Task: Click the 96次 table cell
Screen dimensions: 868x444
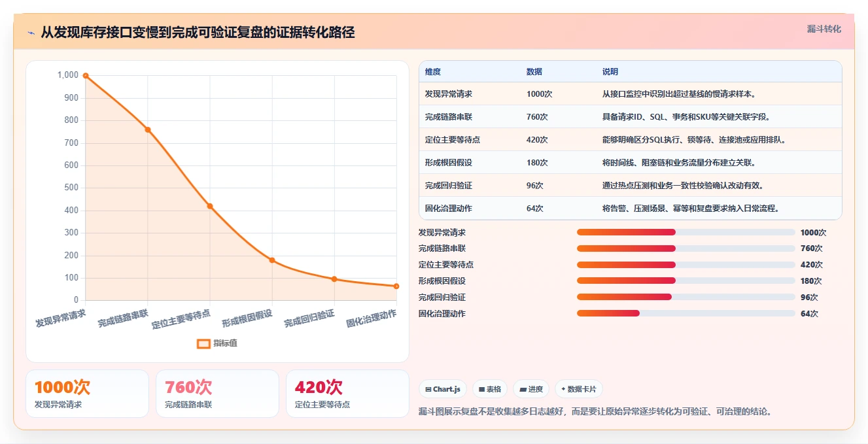Action: pos(535,186)
